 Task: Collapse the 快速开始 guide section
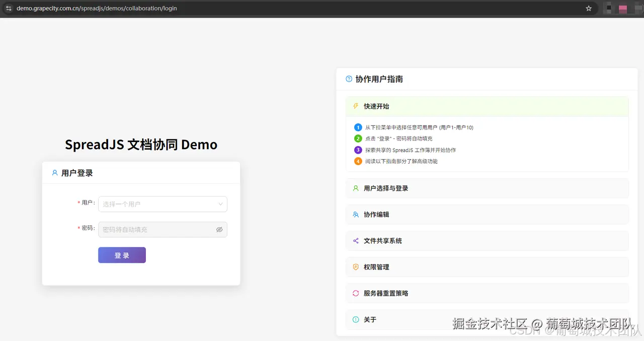coord(486,106)
